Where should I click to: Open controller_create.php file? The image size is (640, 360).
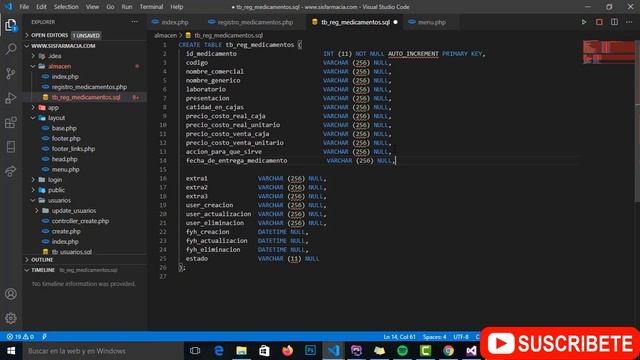pos(80,221)
